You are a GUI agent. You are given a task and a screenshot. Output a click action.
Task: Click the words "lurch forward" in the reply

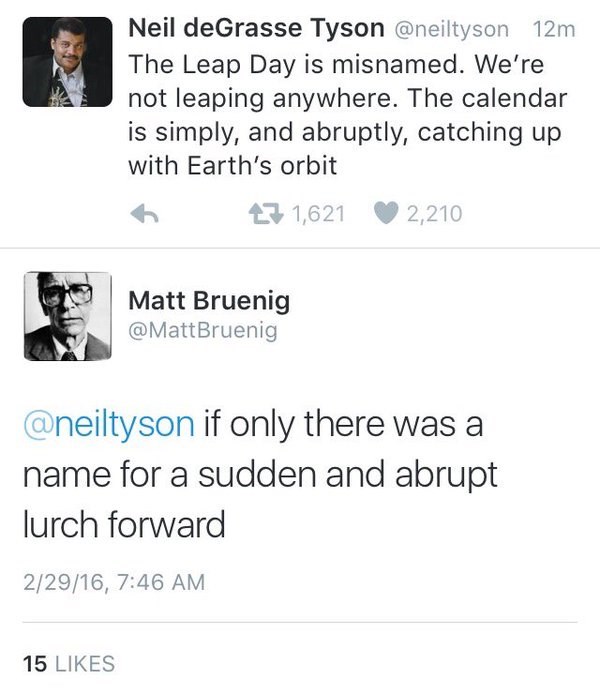click(x=124, y=525)
